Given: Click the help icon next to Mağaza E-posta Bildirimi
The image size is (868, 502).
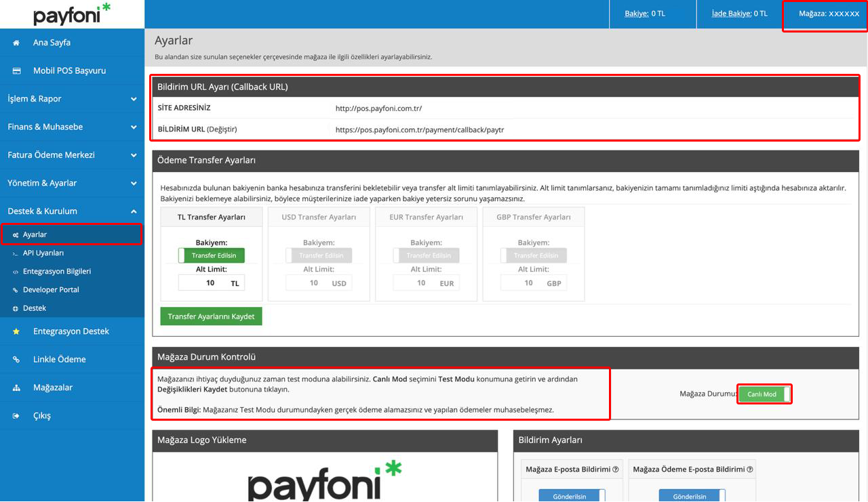Looking at the screenshot, I should pyautogui.click(x=616, y=469).
